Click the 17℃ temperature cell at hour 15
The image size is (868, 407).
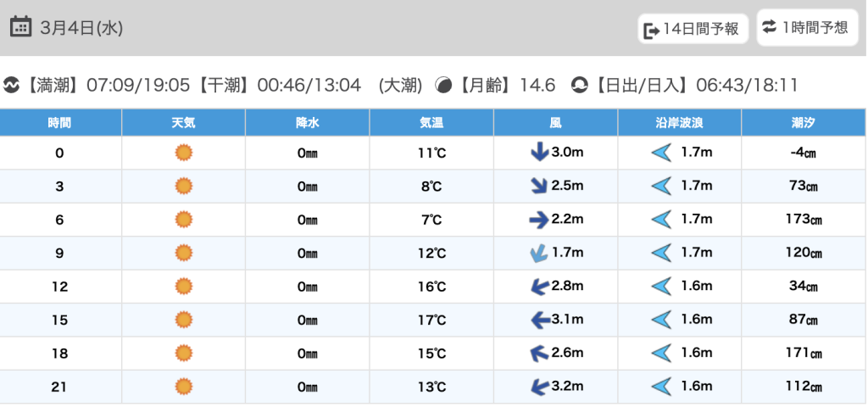click(x=432, y=320)
